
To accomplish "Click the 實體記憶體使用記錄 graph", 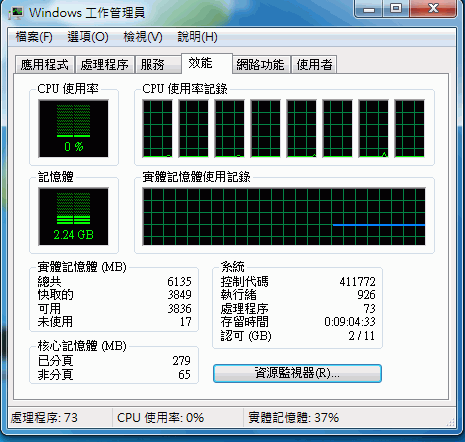I will tap(284, 216).
